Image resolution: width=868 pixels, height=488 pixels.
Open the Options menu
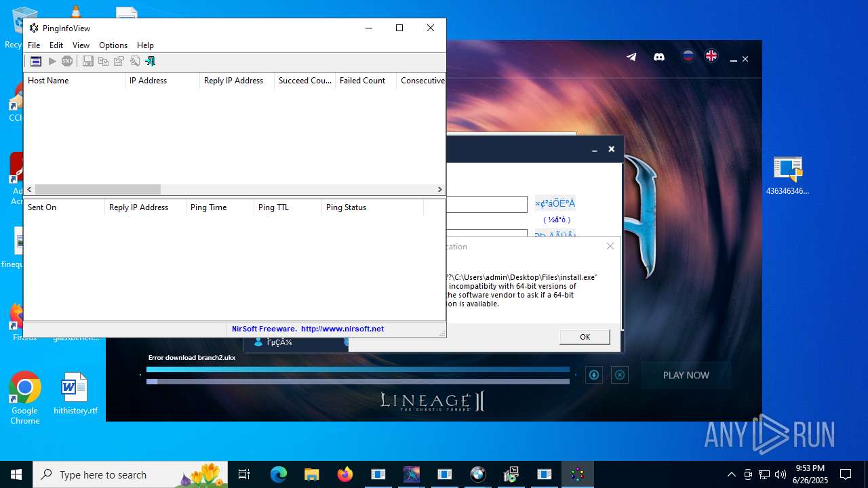click(113, 45)
